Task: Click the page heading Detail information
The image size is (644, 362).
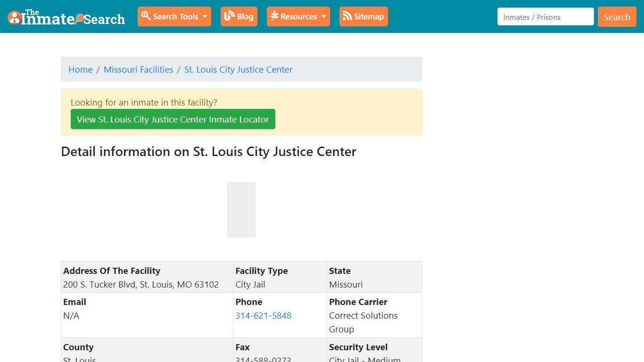Action: (x=209, y=152)
